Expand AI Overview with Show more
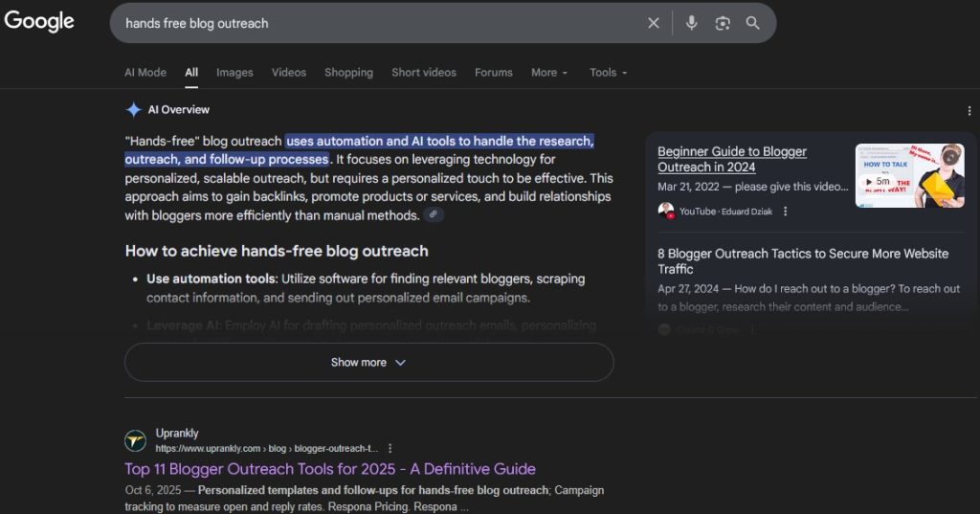 click(x=368, y=362)
